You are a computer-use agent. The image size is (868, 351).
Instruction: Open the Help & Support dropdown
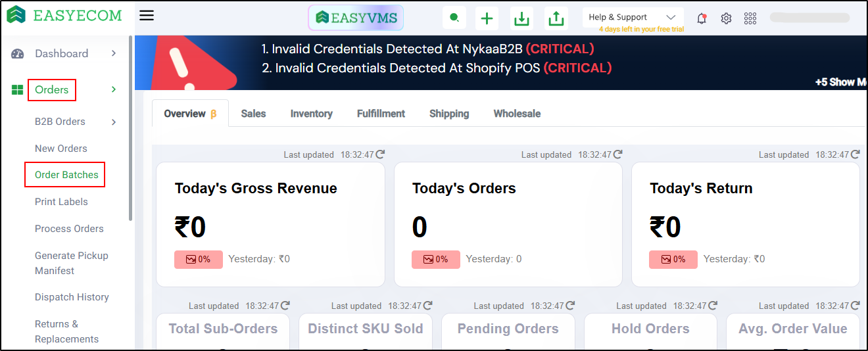click(x=633, y=17)
